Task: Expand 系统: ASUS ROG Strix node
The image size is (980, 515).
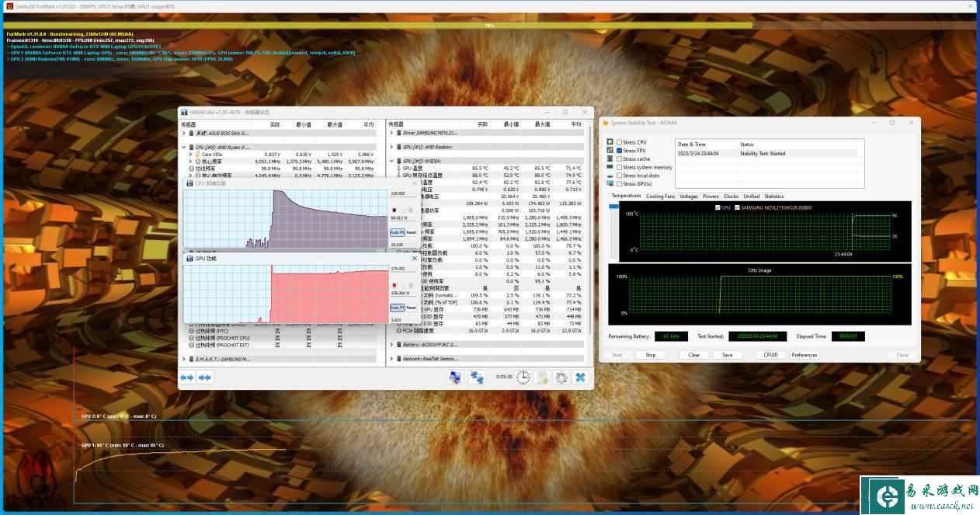Action: tap(183, 133)
